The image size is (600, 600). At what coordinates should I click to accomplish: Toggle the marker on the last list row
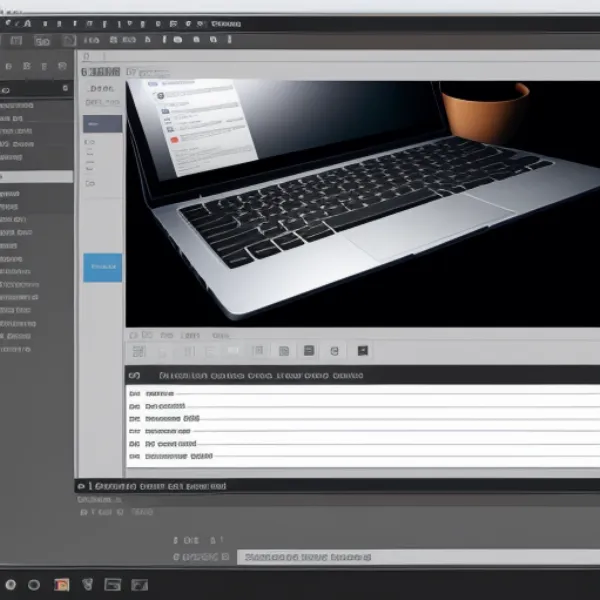[135, 455]
